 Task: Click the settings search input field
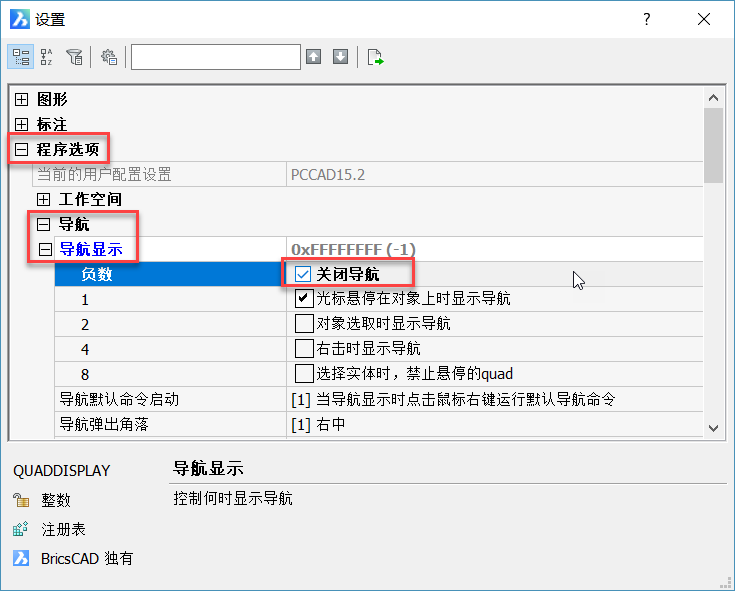click(x=215, y=57)
